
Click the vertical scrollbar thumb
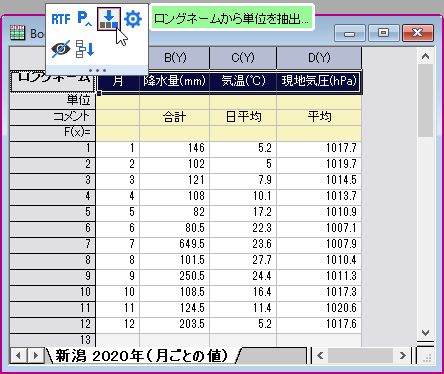[x=425, y=101]
